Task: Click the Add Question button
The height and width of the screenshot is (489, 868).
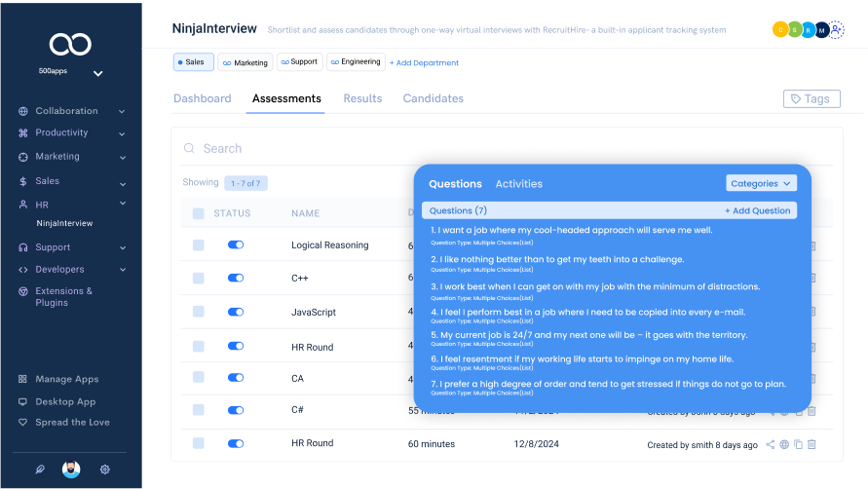Action: click(x=757, y=210)
